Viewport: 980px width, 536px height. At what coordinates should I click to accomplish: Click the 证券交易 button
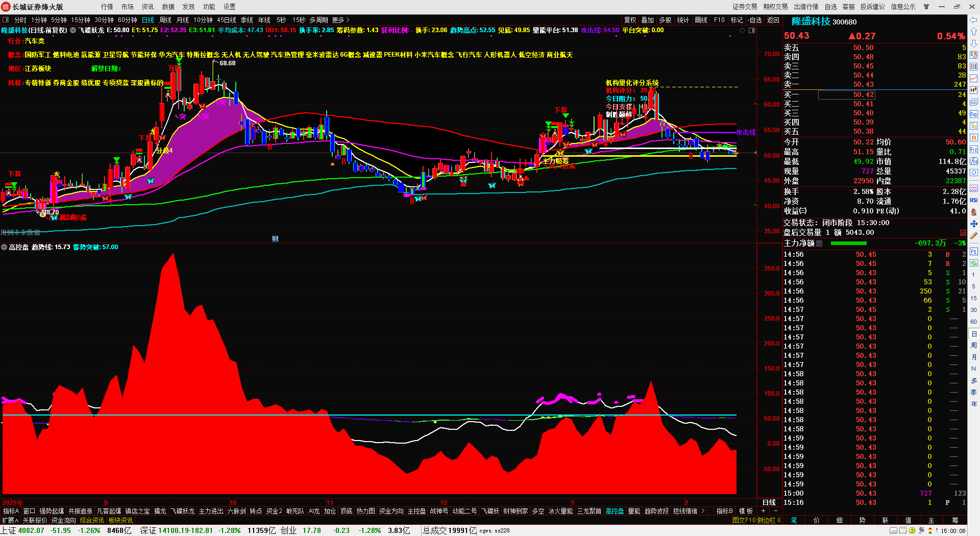click(x=745, y=7)
